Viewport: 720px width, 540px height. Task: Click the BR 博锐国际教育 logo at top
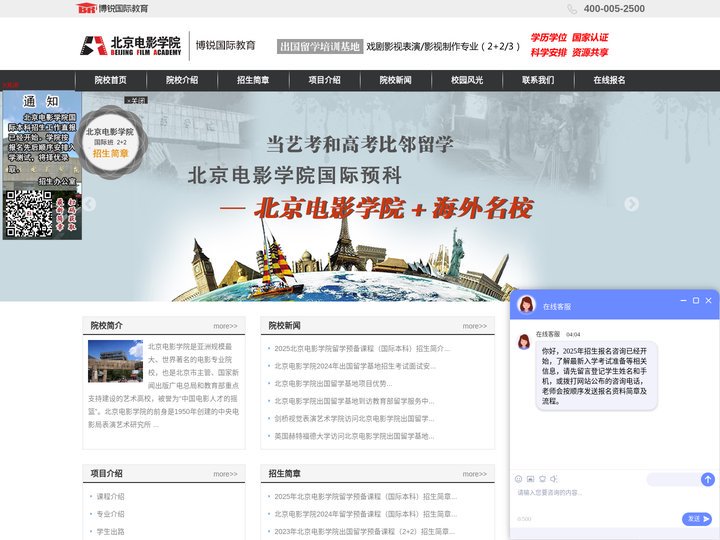pyautogui.click(x=112, y=8)
